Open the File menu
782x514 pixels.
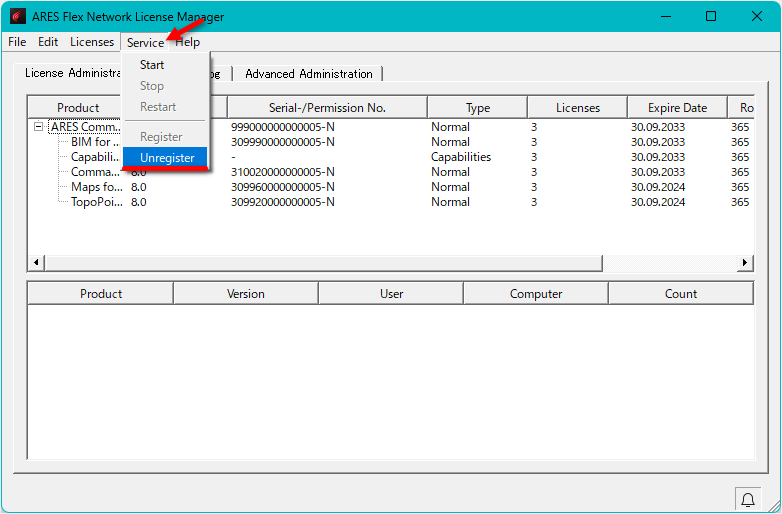click(17, 42)
